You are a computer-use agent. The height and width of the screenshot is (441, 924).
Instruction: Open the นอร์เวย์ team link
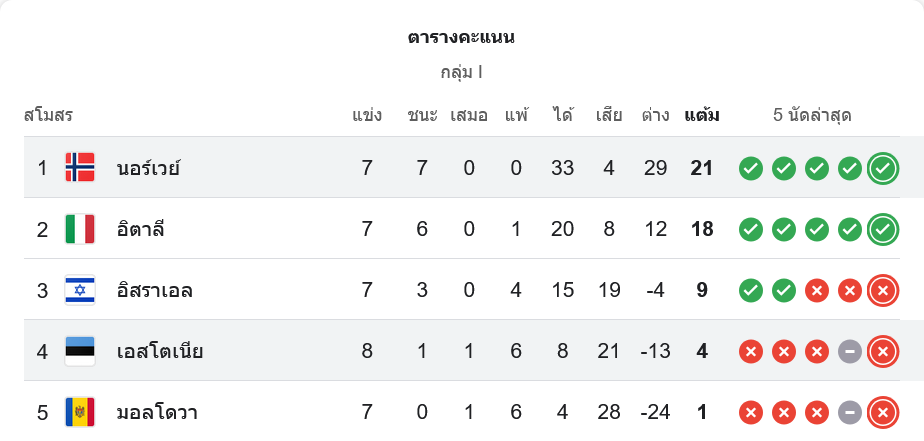point(148,168)
